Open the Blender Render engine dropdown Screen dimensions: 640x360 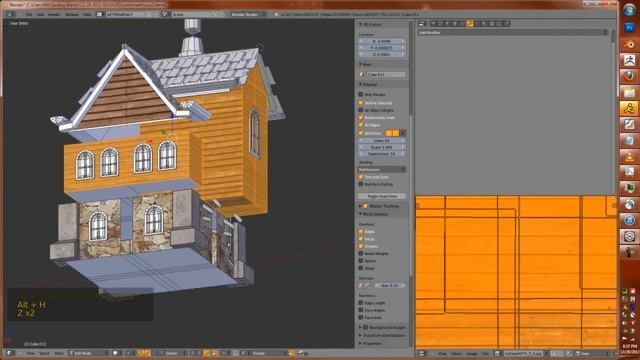point(249,14)
